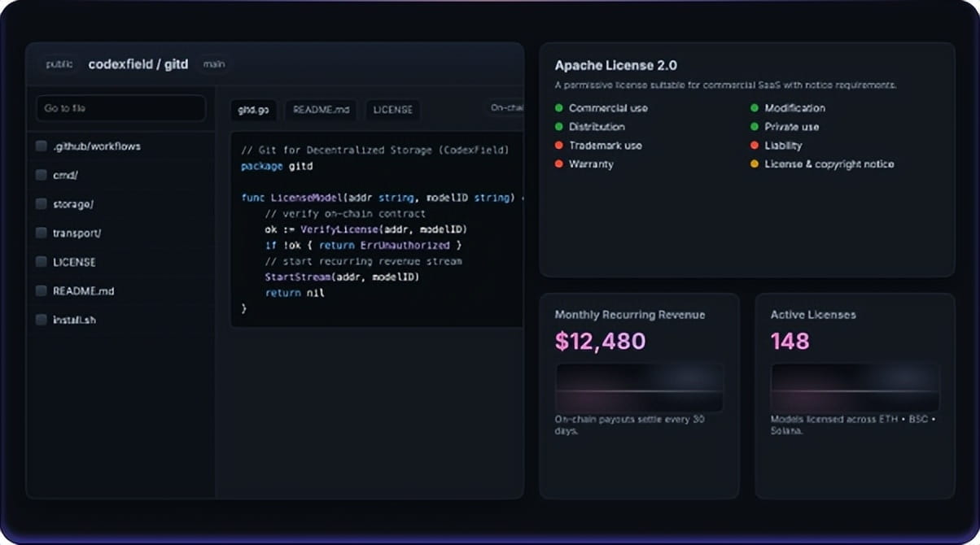Click the Monthly Recurring Revenue heading
The height and width of the screenshot is (545, 980).
click(630, 315)
